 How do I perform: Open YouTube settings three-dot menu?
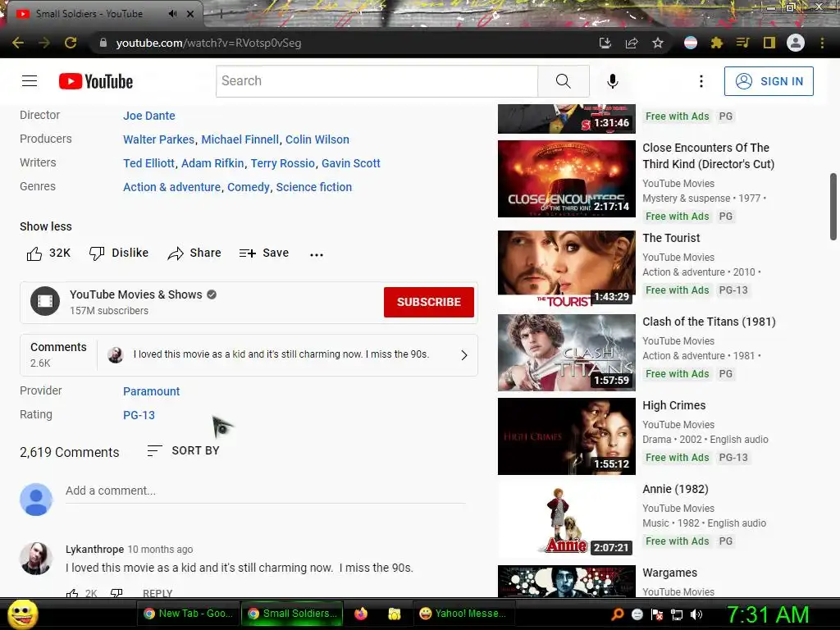tap(701, 81)
